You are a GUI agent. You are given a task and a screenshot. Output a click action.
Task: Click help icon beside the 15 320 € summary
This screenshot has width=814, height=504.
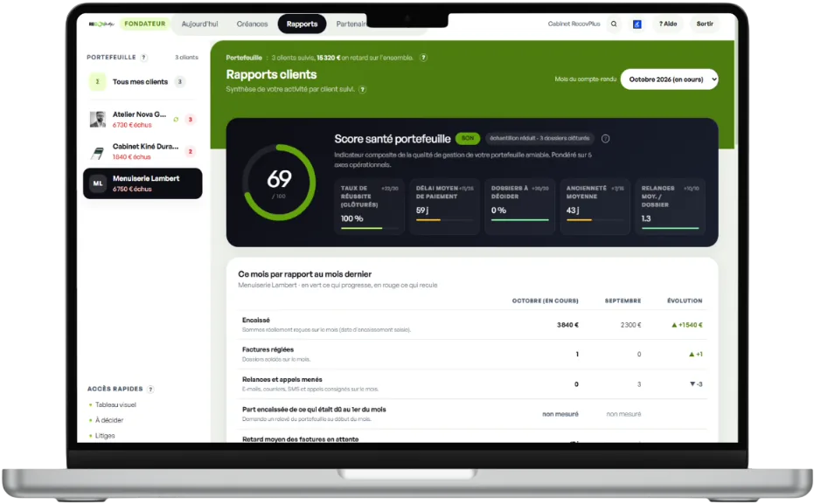423,58
